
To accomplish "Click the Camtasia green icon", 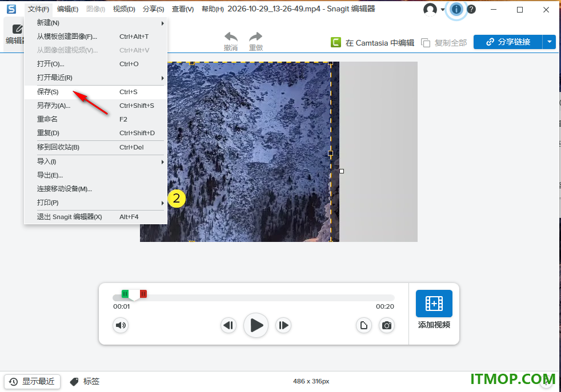I will (335, 42).
